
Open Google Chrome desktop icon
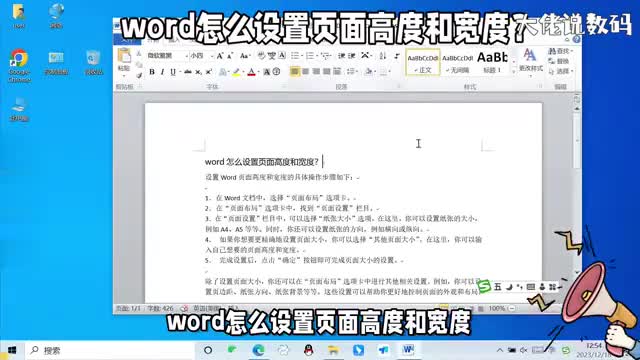pos(19,65)
